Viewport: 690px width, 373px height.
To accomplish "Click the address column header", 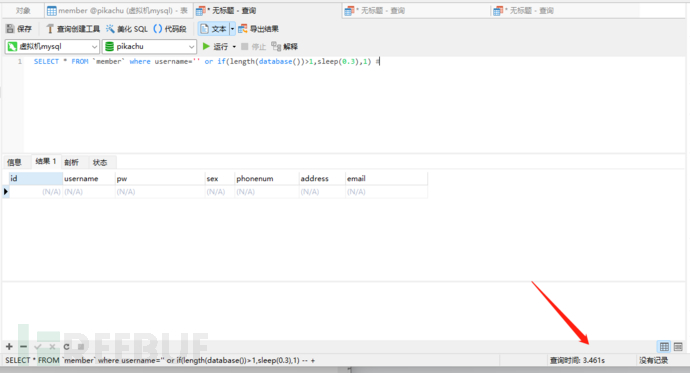I will [322, 178].
